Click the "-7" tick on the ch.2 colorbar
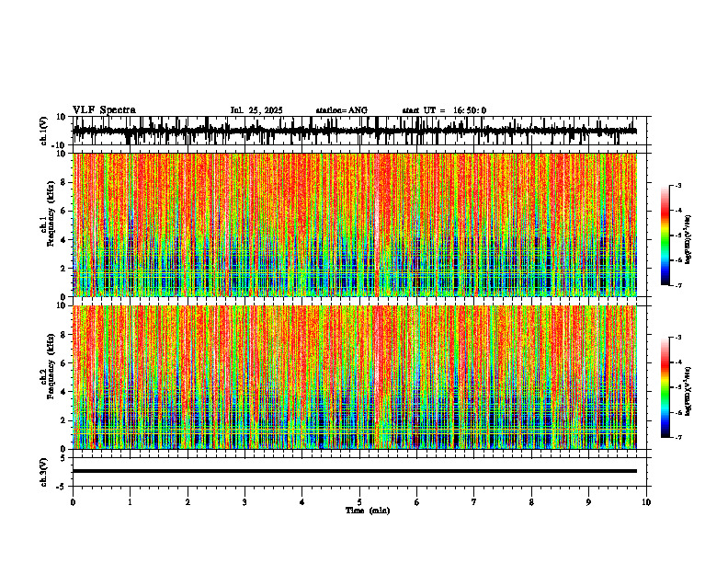728x563 pixels. (678, 437)
